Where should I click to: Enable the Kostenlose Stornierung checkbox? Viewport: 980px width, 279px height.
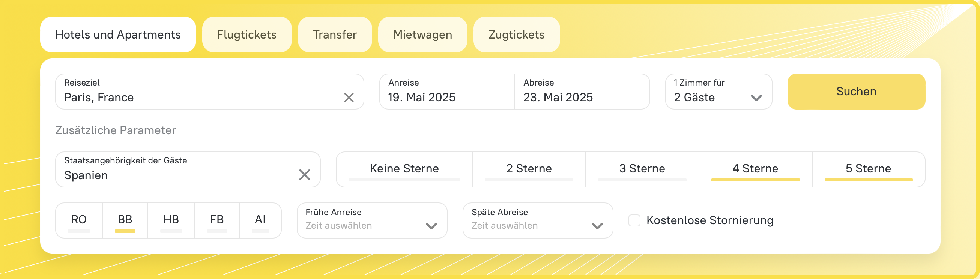pos(634,220)
